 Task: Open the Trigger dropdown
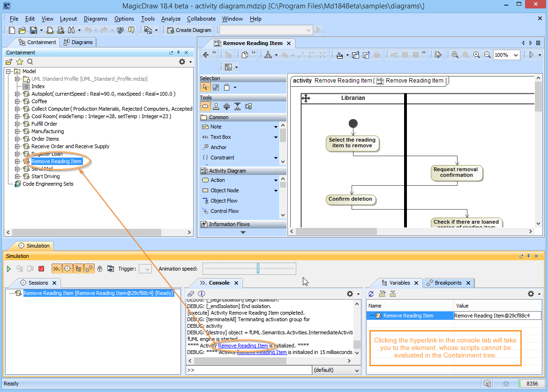(146, 269)
